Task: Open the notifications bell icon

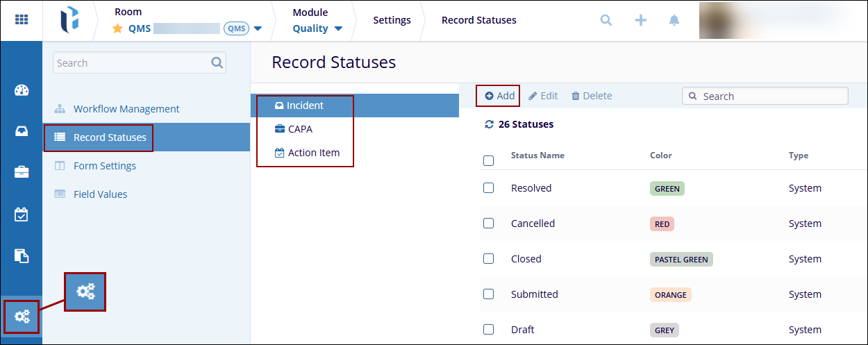Action: (674, 20)
